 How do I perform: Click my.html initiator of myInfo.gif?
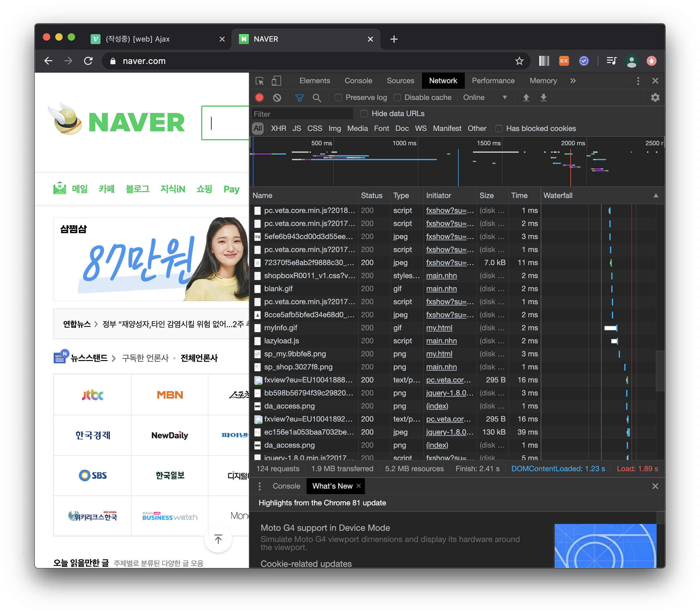439,328
